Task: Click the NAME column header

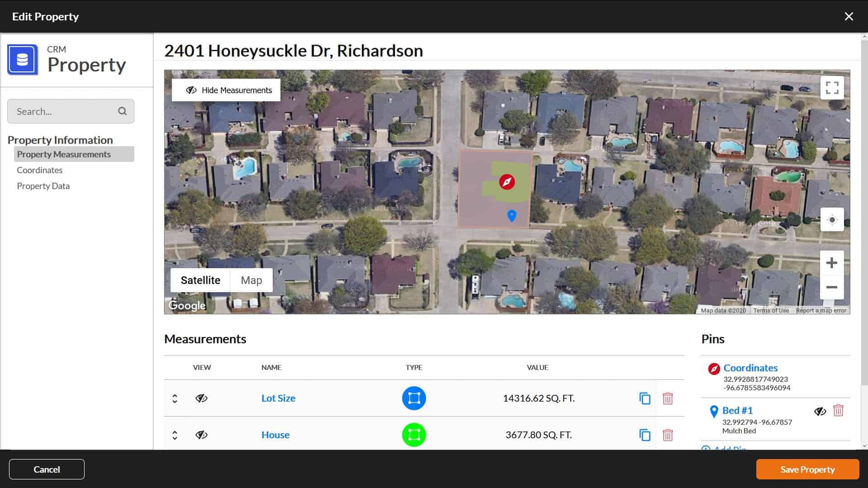Action: pyautogui.click(x=271, y=367)
